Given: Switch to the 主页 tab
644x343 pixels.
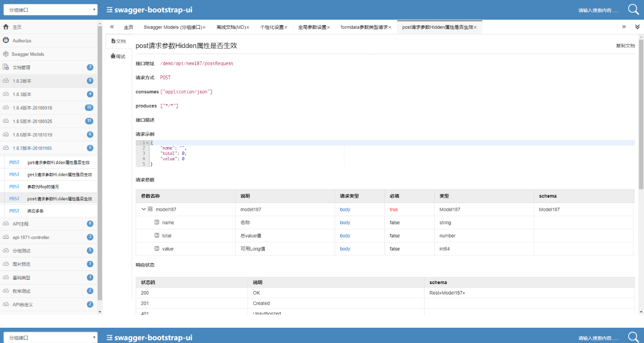Looking at the screenshot, I should [128, 27].
